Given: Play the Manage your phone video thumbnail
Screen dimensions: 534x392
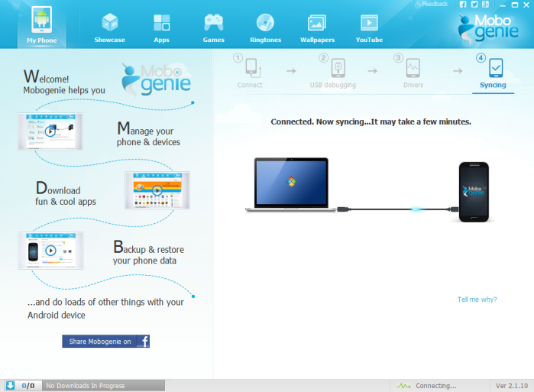Looking at the screenshot, I should coord(50,131).
